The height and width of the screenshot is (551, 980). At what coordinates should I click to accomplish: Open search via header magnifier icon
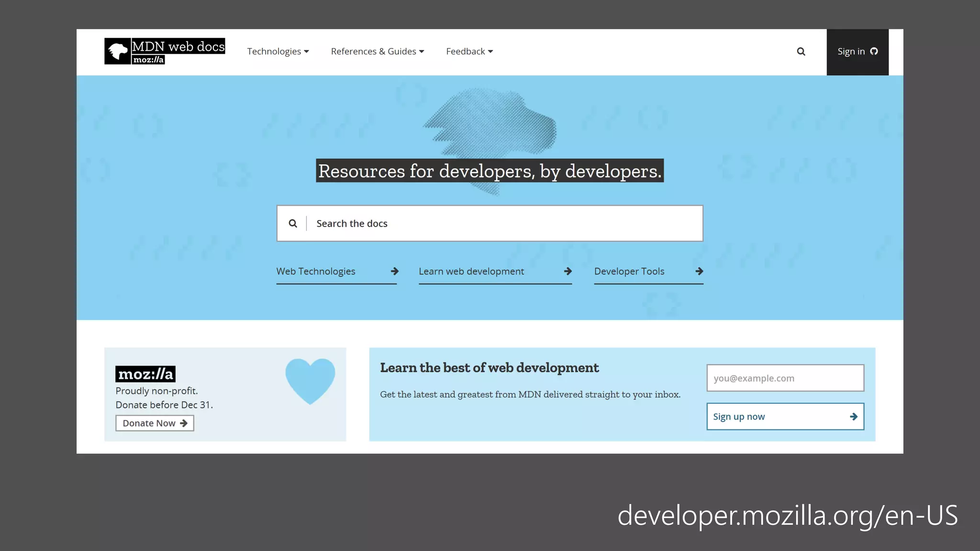[x=801, y=52]
